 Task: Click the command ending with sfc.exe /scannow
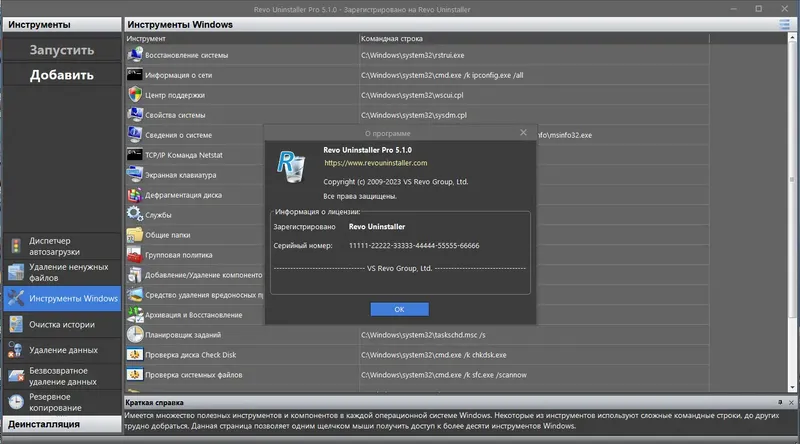click(x=444, y=375)
